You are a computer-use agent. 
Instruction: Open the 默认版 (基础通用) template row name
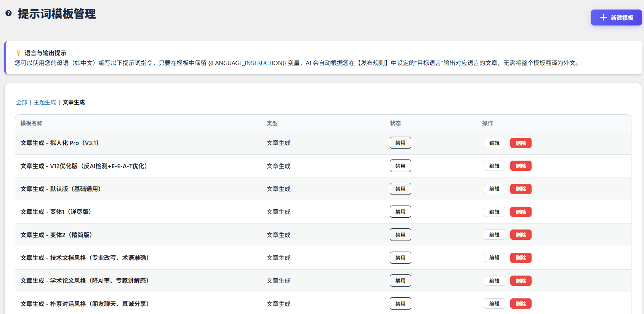click(x=61, y=189)
